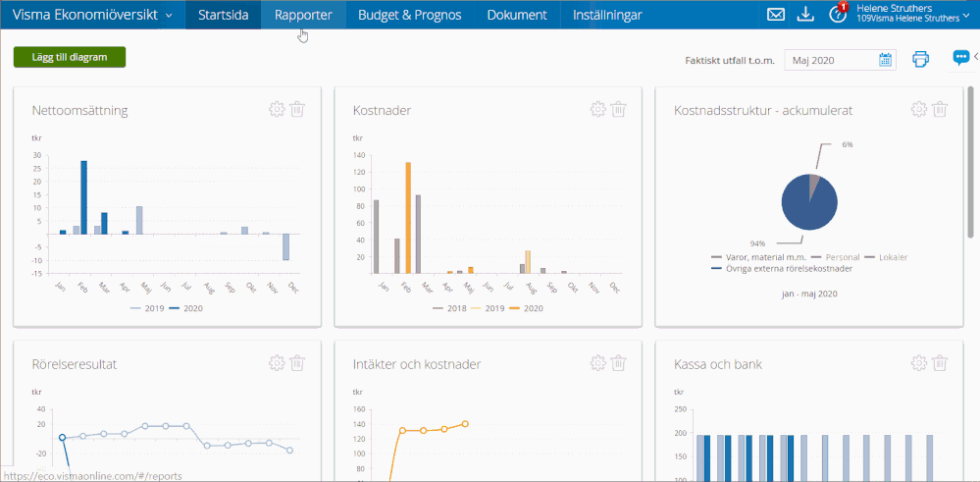Viewport: 980px width, 482px height.
Task: Toggle Övriga externa rörelsekostnader legend item
Action: 782,268
